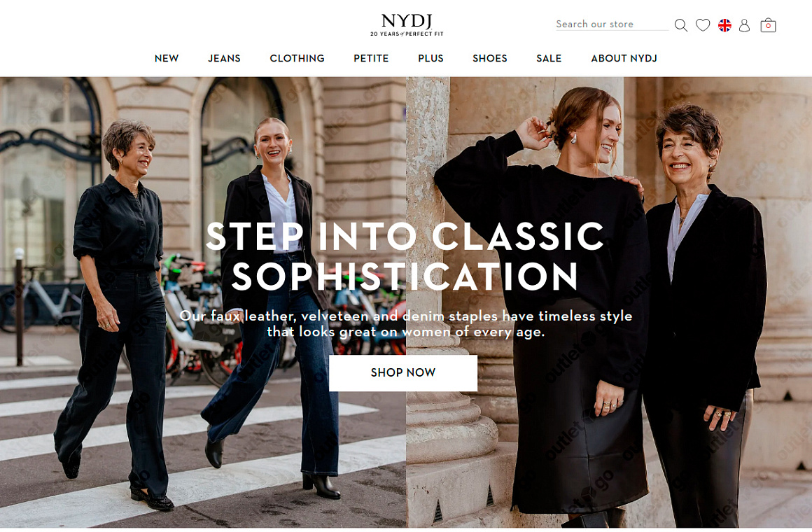
Task: Click the Step Into Classic Sophistication headline
Action: [405, 256]
